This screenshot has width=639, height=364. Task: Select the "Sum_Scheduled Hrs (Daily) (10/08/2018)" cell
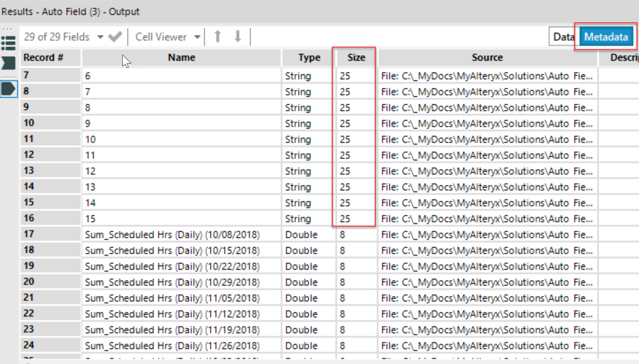pyautogui.click(x=172, y=234)
